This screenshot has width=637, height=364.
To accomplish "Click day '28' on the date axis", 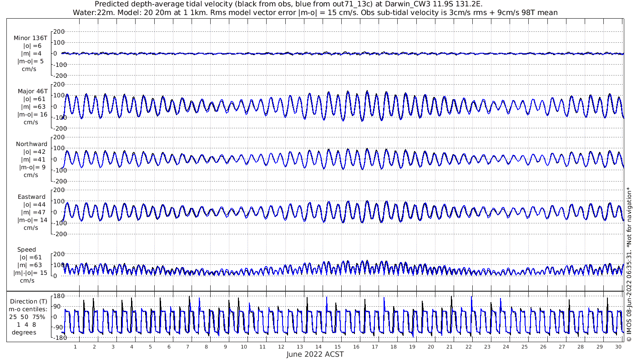I will 581,347.
